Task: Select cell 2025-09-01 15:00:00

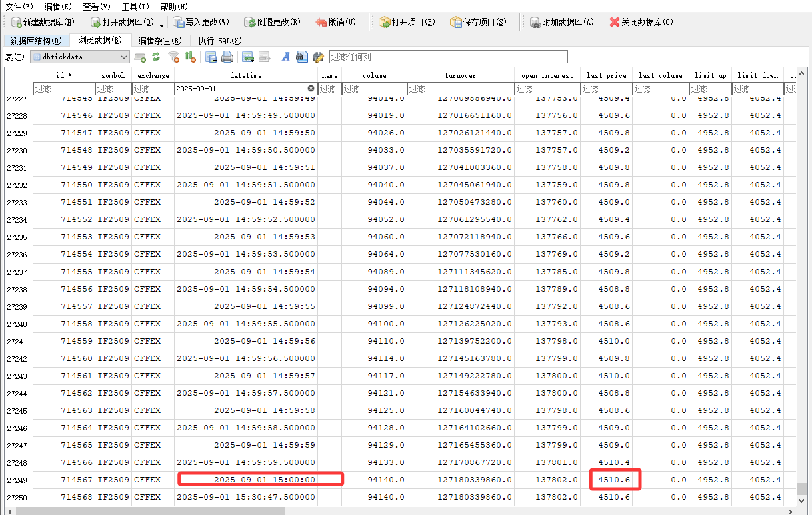Action: click(x=245, y=480)
